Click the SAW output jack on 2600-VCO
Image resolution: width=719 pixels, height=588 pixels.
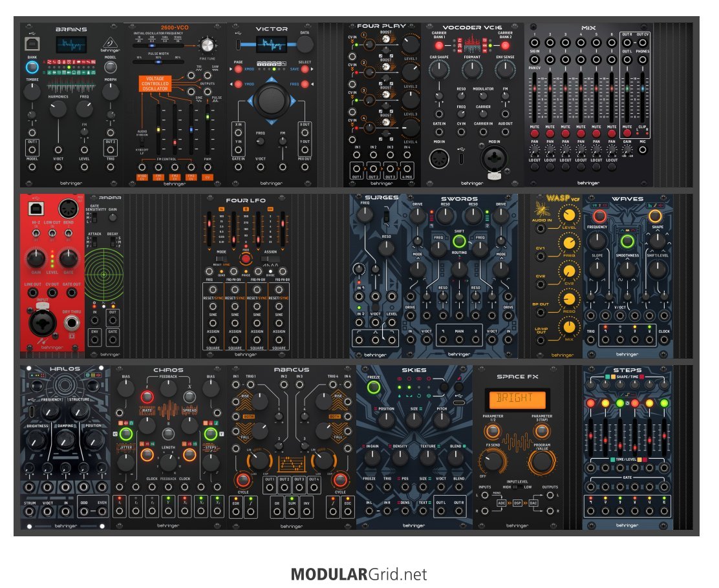coord(208,76)
